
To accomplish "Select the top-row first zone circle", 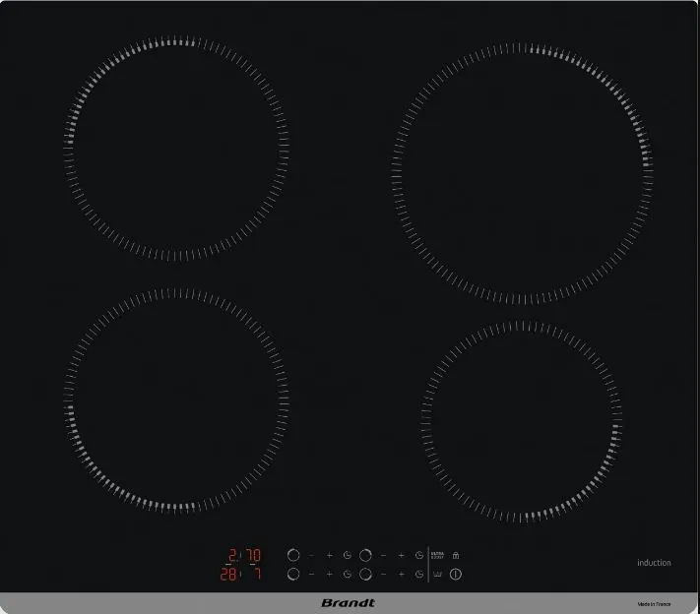I will click(x=293, y=555).
